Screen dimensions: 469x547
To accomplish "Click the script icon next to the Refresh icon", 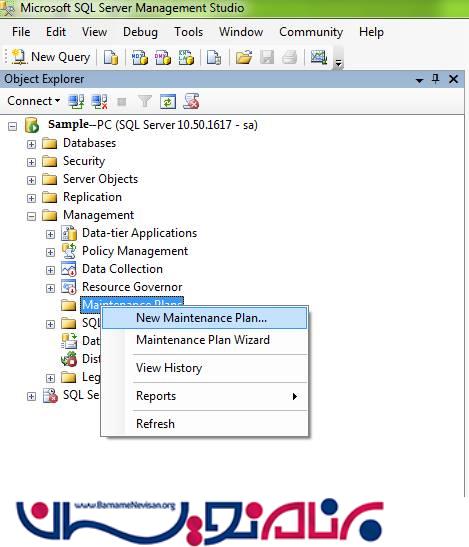I will pos(191,102).
